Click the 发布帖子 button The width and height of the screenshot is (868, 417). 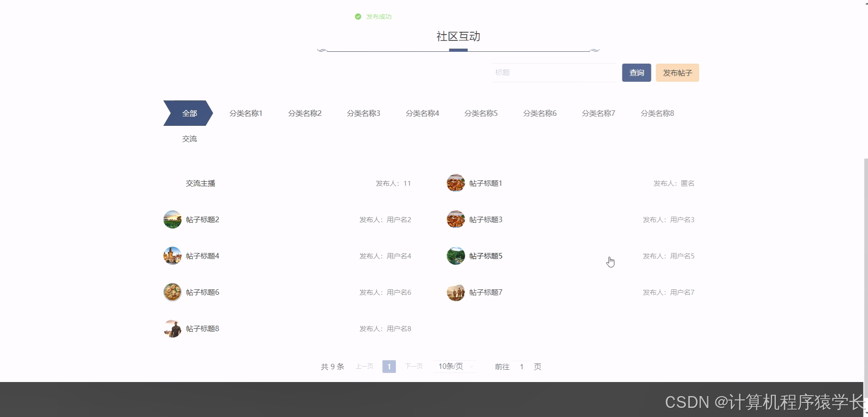pyautogui.click(x=677, y=72)
